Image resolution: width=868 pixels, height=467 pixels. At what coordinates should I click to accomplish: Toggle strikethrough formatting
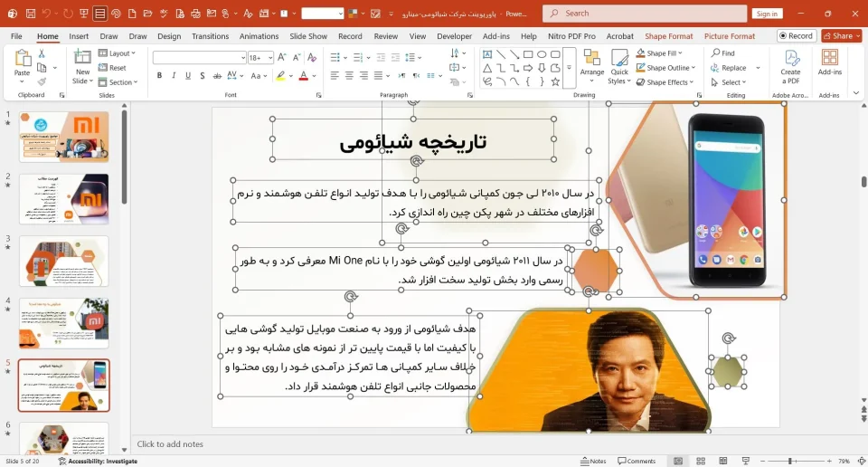point(217,75)
